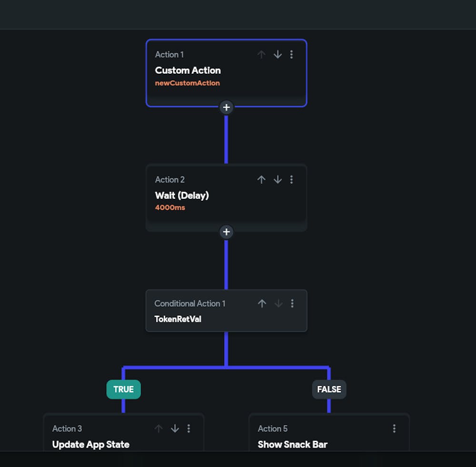Screen dimensions: 476x467
Task: Open Action 2 three-dot options menu
Action: coord(291,180)
